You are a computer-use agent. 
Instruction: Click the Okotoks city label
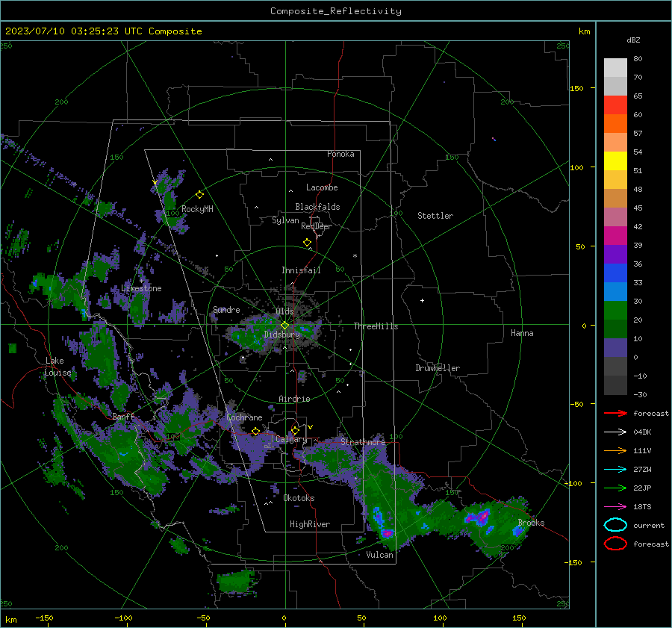click(x=299, y=498)
